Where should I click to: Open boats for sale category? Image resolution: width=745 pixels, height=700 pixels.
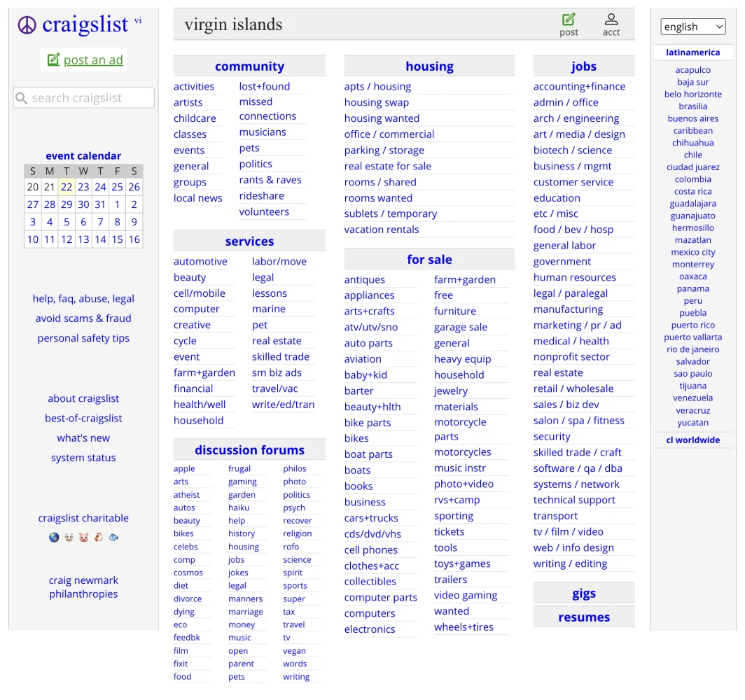[x=357, y=470]
